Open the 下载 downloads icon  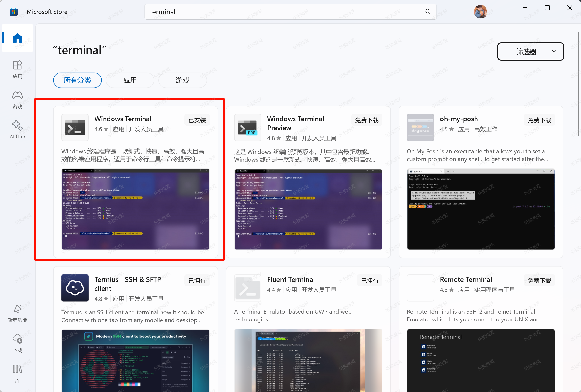tap(18, 343)
